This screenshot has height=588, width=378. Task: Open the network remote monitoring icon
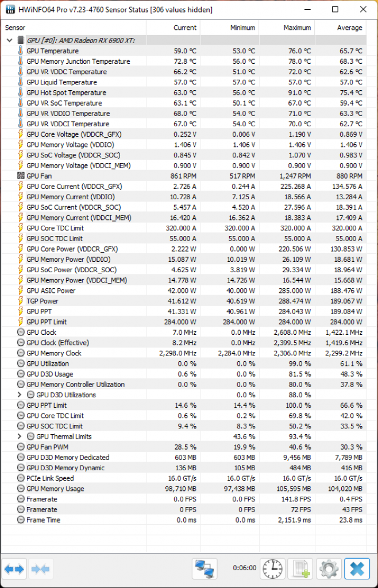pyautogui.click(x=205, y=569)
